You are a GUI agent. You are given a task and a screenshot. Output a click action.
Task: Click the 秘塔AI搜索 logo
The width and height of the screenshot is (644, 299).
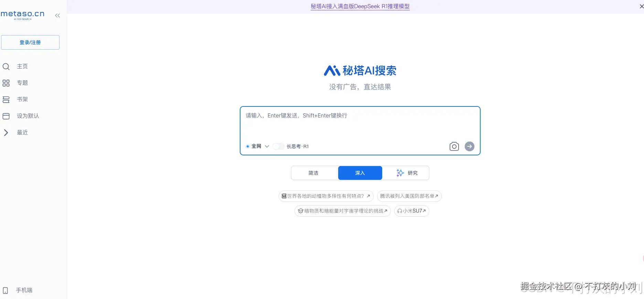(x=360, y=71)
